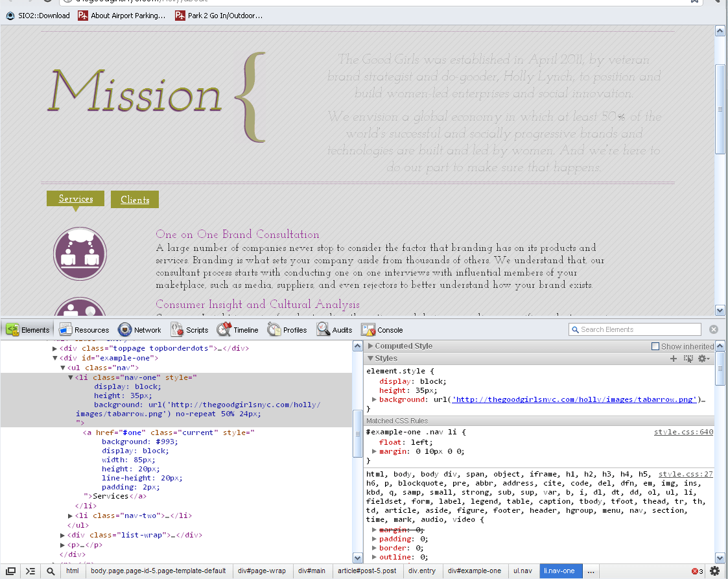Viewport: 728px width, 579px height.
Task: Click the Clients tab on the page
Action: tap(135, 200)
